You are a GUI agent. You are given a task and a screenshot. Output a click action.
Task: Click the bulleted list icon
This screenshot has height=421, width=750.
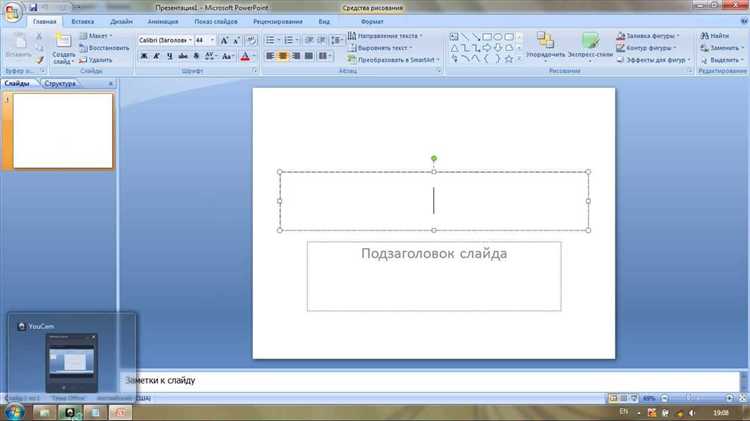270,40
